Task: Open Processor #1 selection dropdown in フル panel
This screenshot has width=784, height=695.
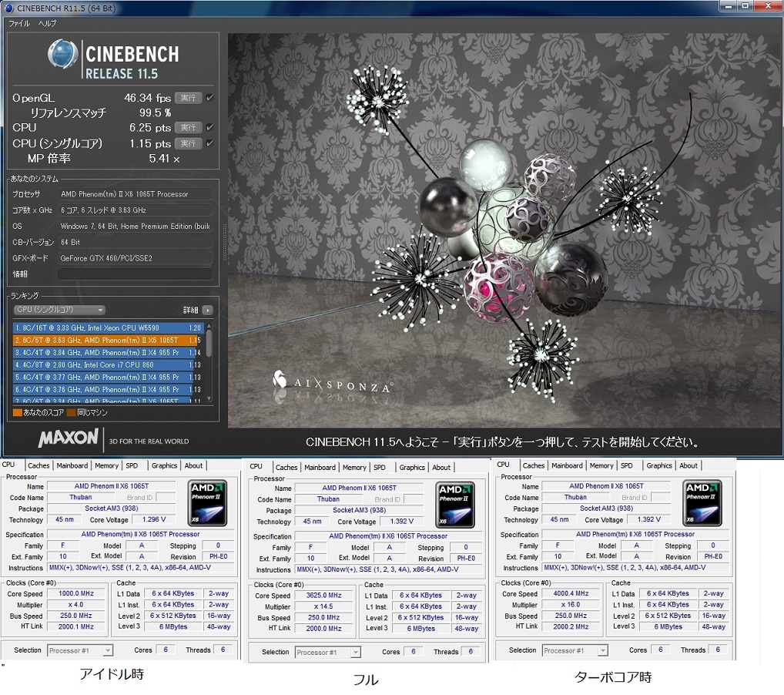Action: click(328, 653)
